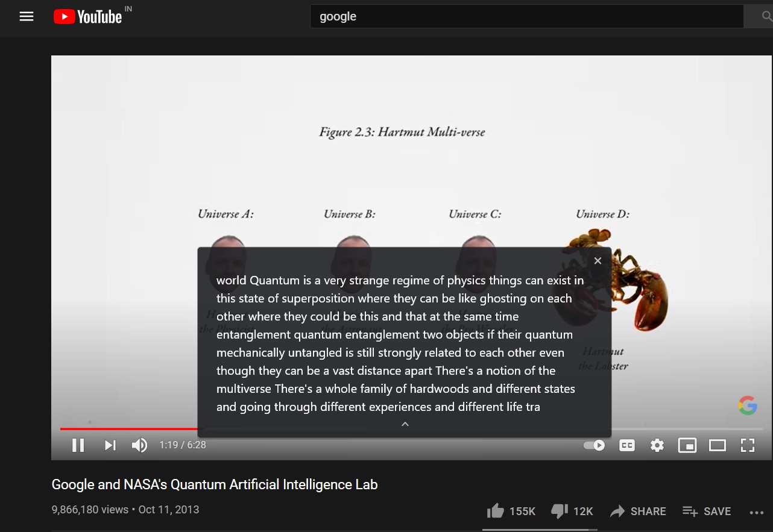Pause the video playback

tap(78, 445)
